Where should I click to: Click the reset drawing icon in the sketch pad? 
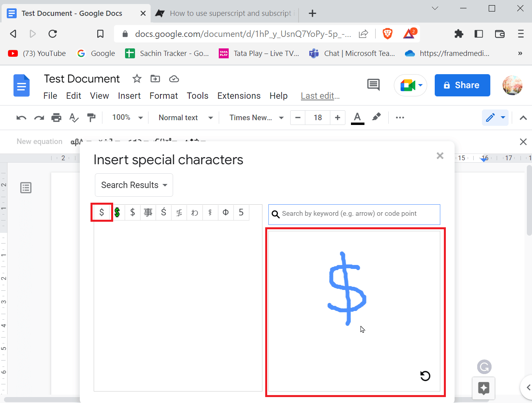(425, 376)
